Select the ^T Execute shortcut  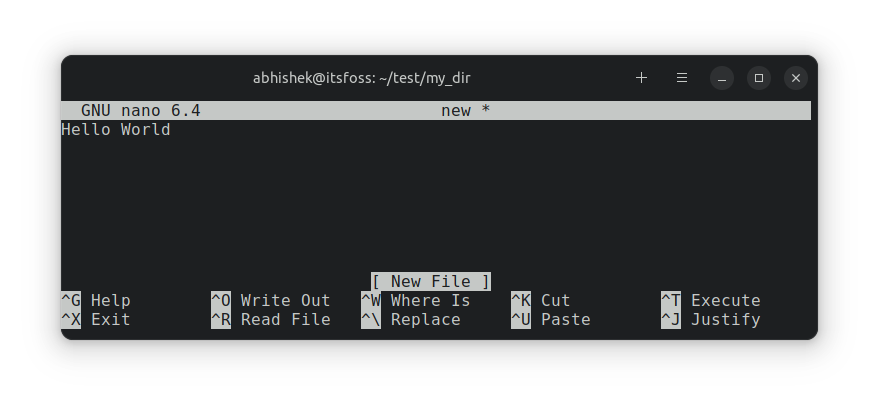710,300
